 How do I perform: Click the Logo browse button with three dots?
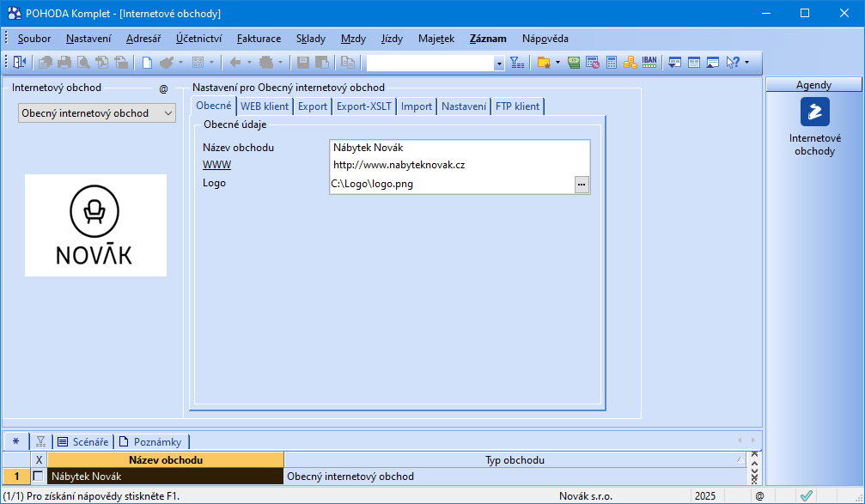582,184
